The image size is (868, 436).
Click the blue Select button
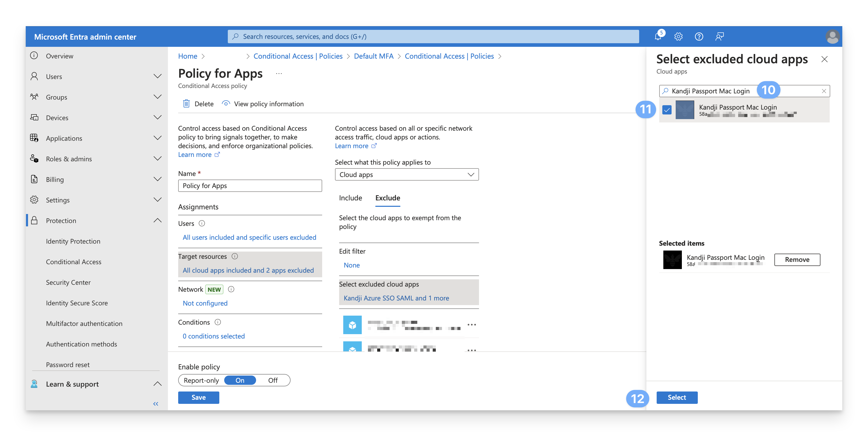(x=677, y=397)
